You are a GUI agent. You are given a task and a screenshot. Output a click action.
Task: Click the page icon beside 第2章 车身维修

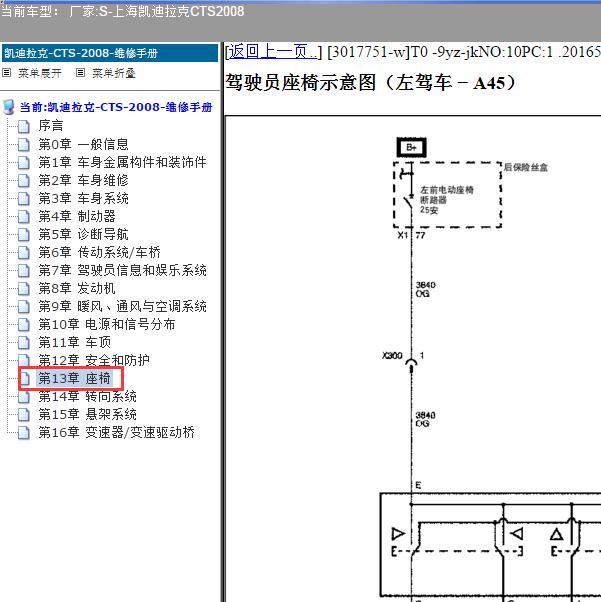24,180
